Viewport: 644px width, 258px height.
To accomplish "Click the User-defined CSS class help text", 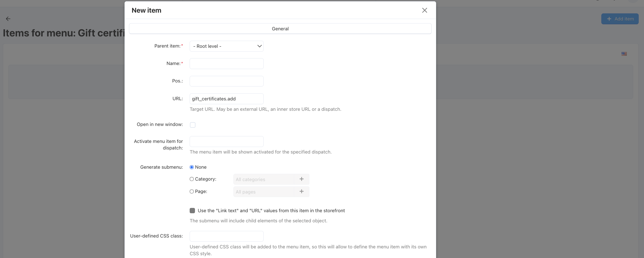I will [x=308, y=250].
